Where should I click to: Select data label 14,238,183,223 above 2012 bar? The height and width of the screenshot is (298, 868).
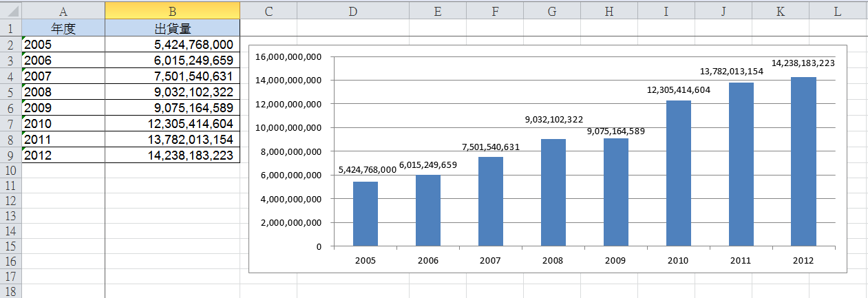coord(804,63)
